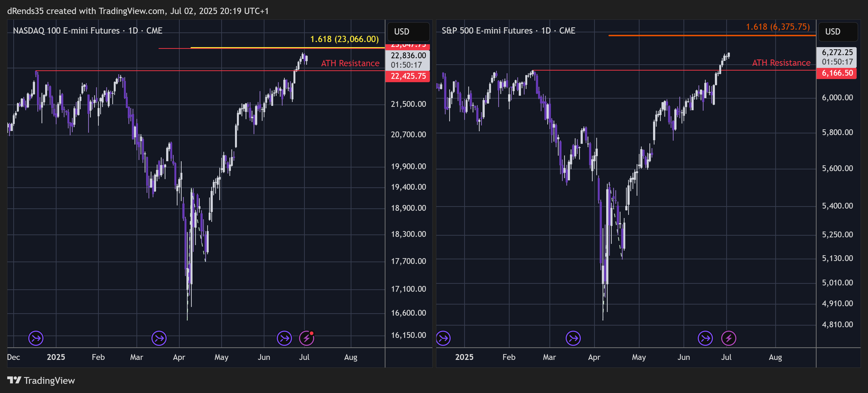Click the 16,150.00 price axis value
The image size is (868, 393).
pyautogui.click(x=408, y=335)
